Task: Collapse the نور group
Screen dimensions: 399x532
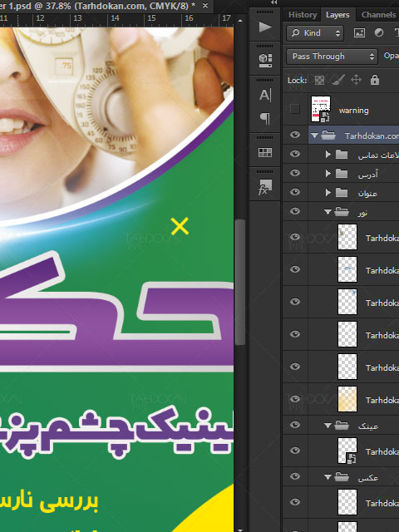Action: coord(328,212)
